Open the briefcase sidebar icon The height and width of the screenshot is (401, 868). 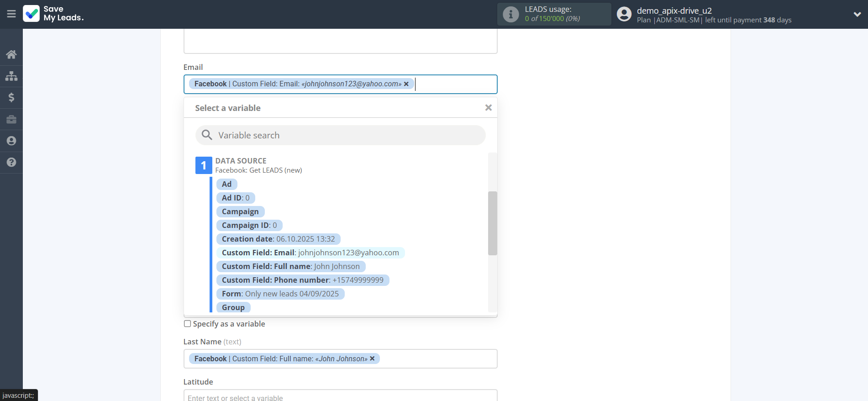click(11, 119)
